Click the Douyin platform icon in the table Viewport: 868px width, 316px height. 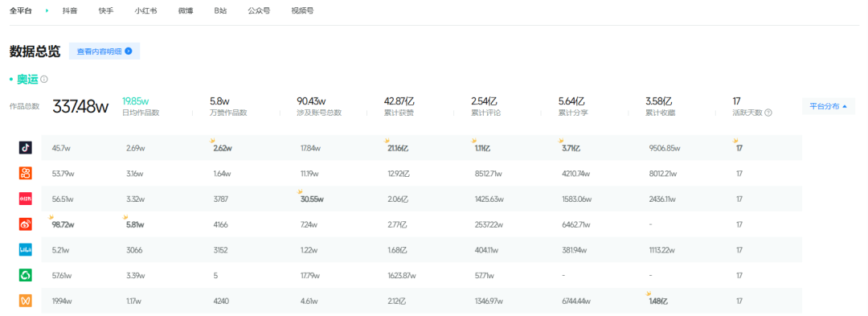[x=26, y=148]
